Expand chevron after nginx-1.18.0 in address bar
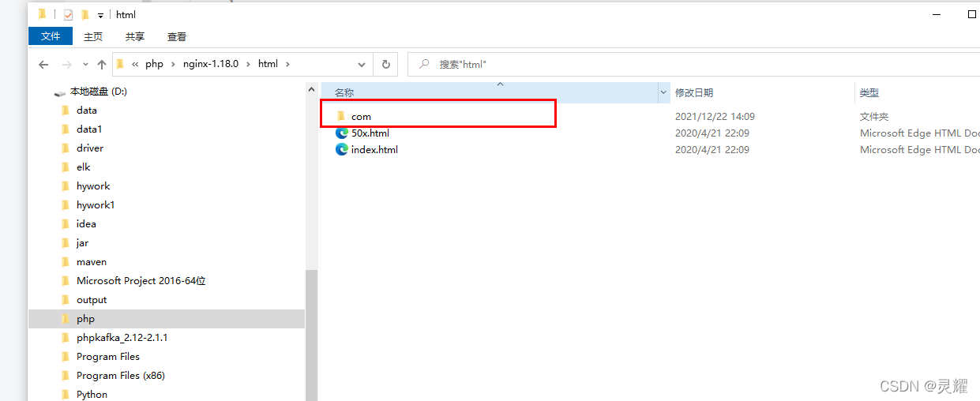Viewport: 980px width, 401px height. tap(247, 64)
